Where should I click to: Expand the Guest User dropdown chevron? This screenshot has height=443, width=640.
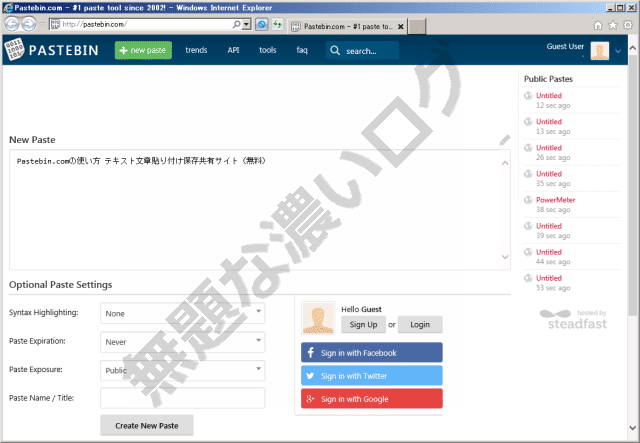618,51
